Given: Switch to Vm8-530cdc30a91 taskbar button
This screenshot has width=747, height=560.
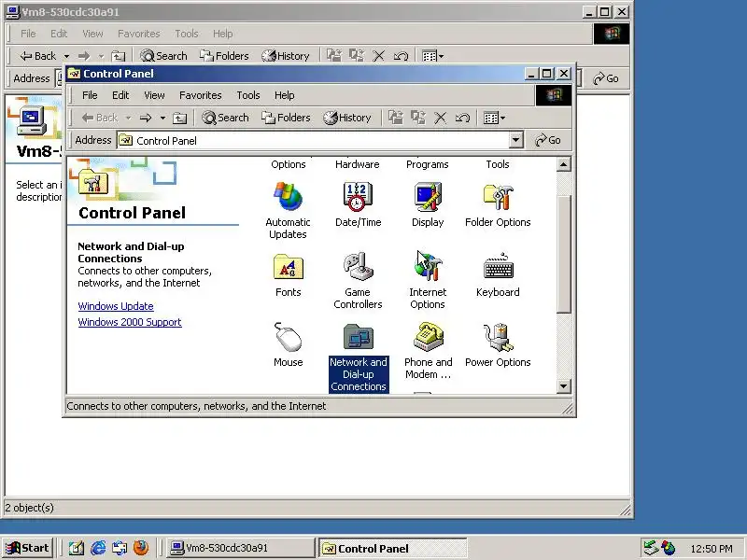Looking at the screenshot, I should pos(241,548).
